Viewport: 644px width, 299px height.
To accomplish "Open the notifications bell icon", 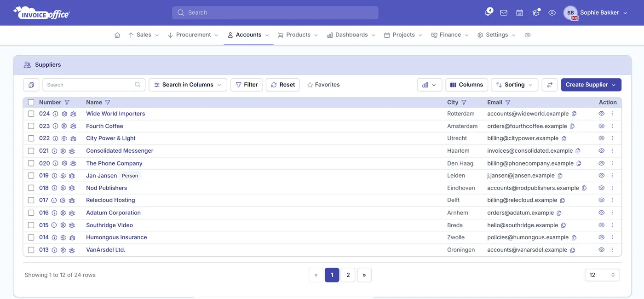I will pos(488,13).
